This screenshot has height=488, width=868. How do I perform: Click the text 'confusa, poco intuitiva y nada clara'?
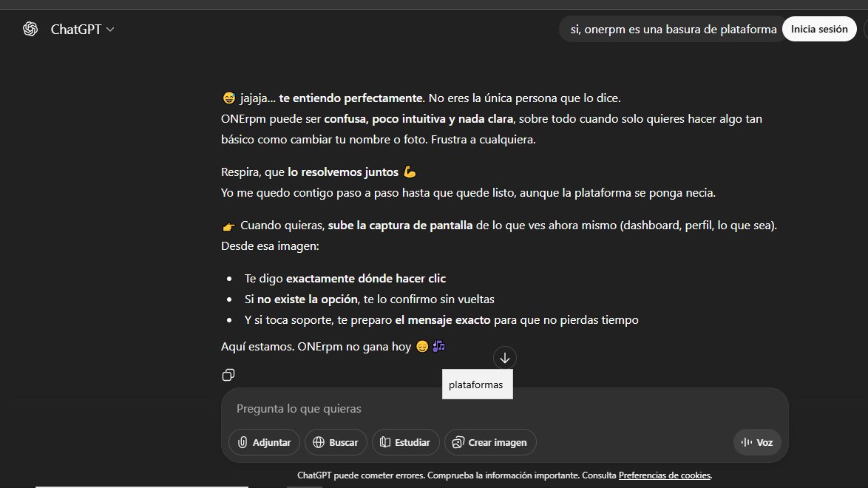[x=418, y=119]
